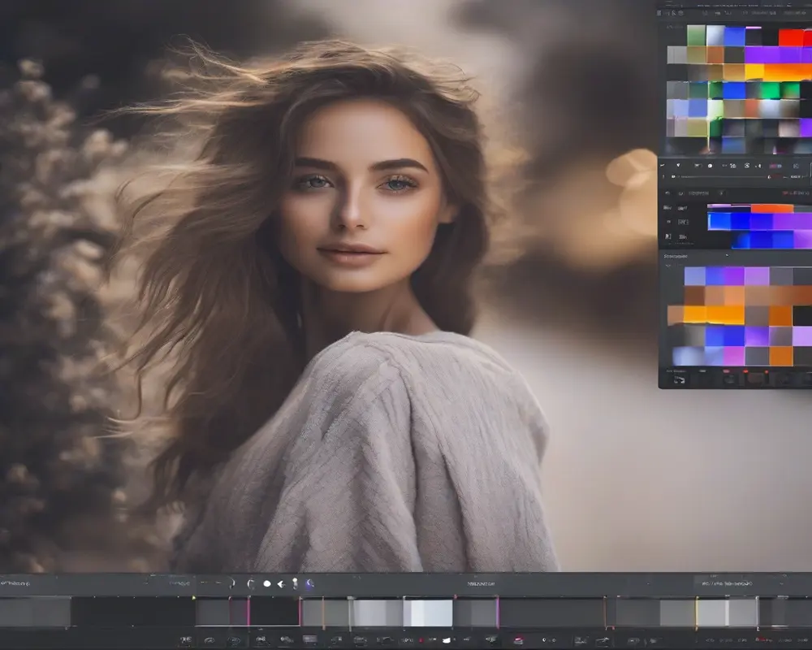Click the shield-shaped icon in right panel toolbar
The image size is (812, 650).
click(678, 165)
